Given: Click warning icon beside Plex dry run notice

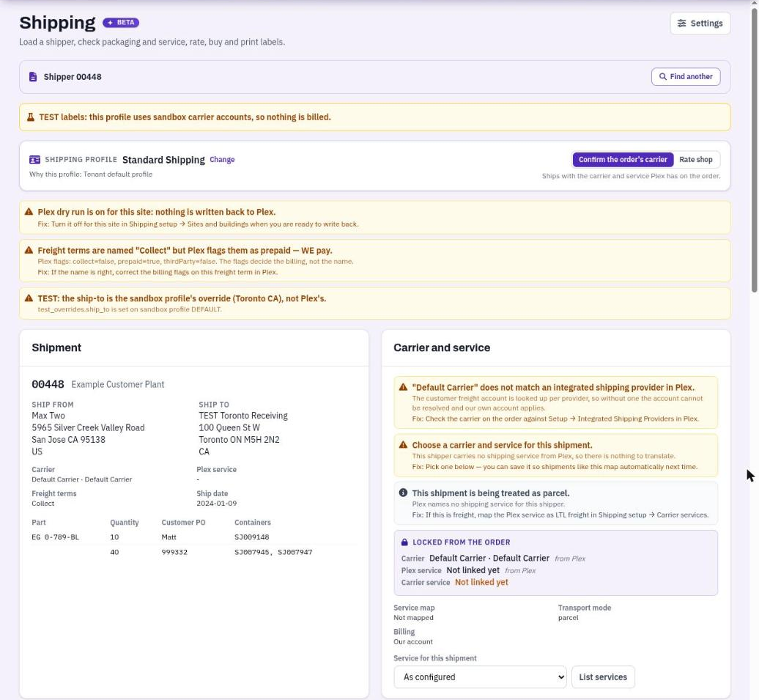Looking at the screenshot, I should pyautogui.click(x=29, y=212).
